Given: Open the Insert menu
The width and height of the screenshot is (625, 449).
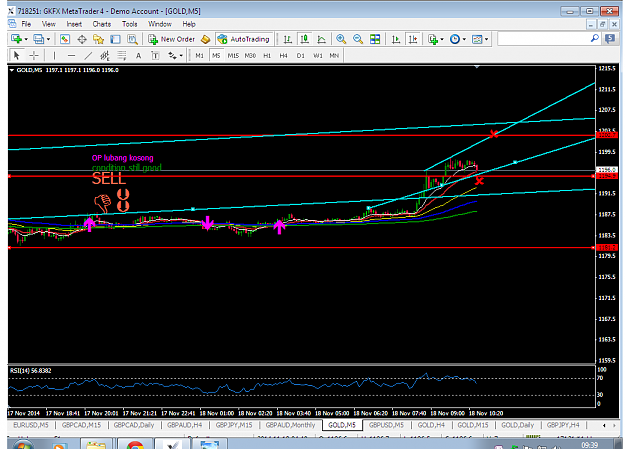Looking at the screenshot, I should pyautogui.click(x=74, y=24).
